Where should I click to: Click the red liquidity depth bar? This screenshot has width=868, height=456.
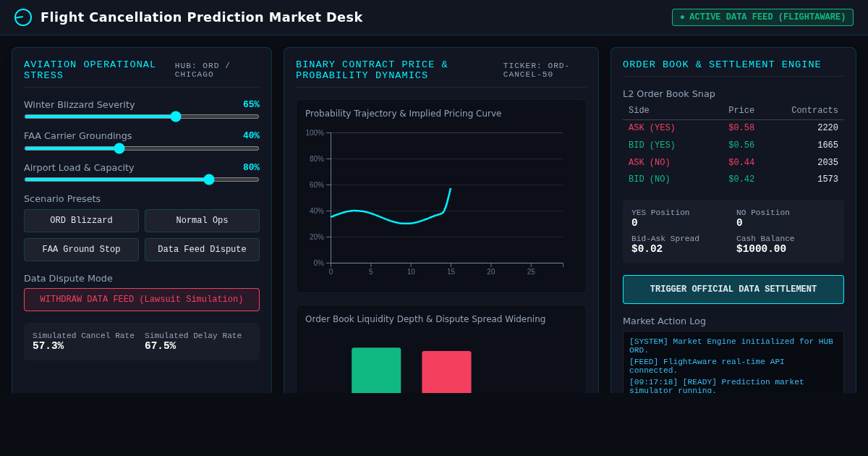446,372
